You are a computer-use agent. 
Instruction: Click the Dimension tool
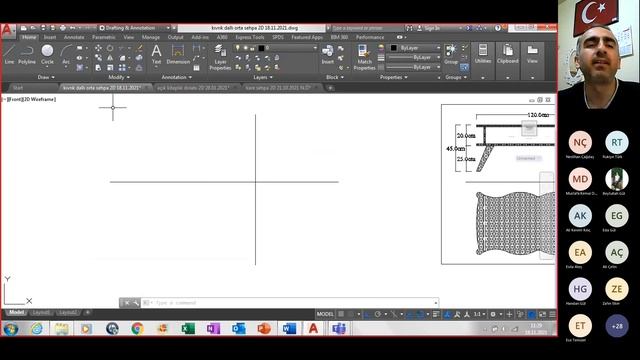[178, 54]
